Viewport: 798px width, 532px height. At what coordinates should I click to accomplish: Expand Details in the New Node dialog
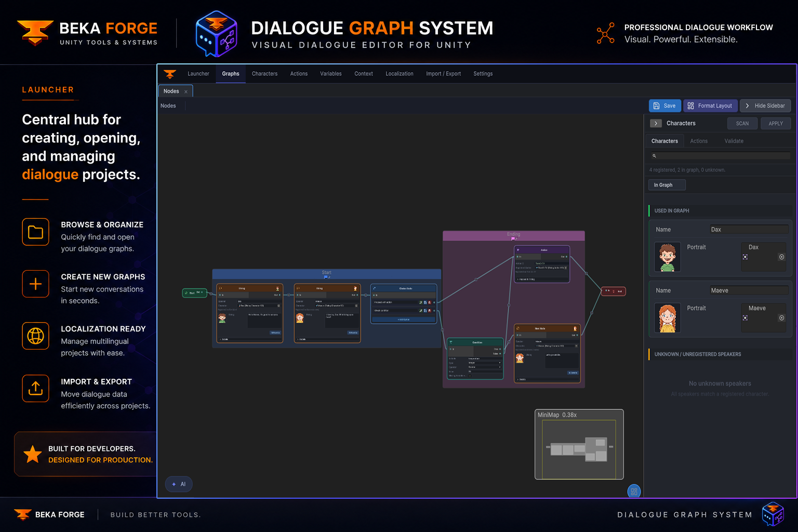pos(548,379)
